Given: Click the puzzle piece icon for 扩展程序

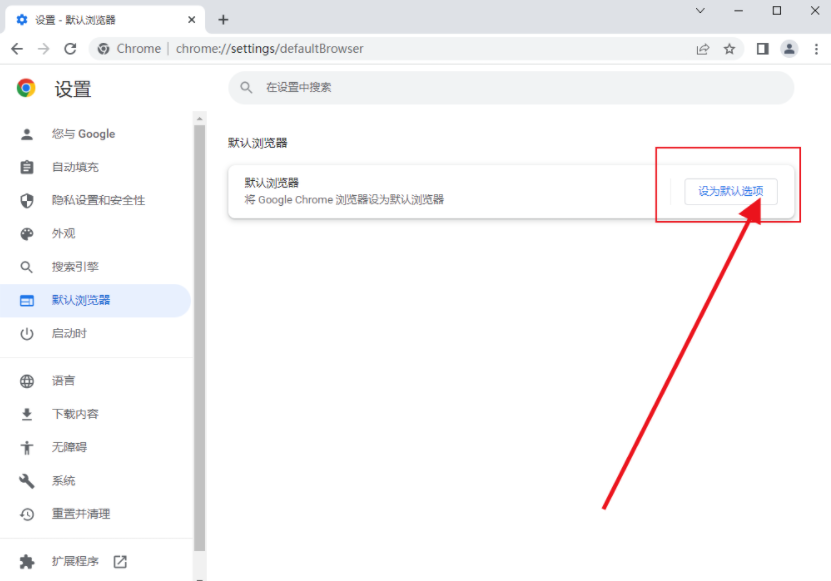Looking at the screenshot, I should (26, 561).
